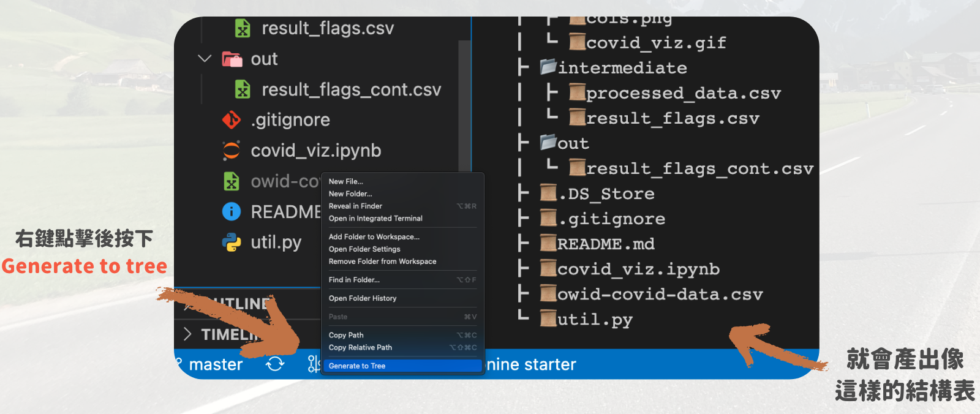Click the Jupyter icon beside covid_viz.ipynb
Image resolution: width=980 pixels, height=414 pixels.
tap(232, 151)
